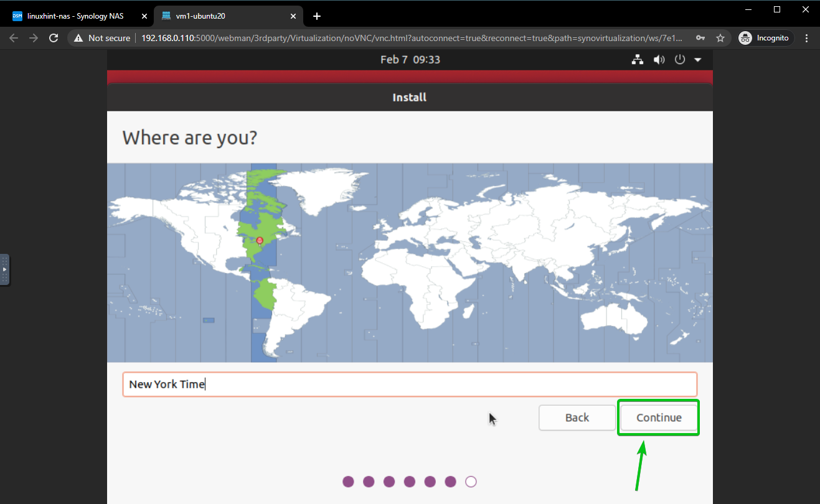Viewport: 820px width, 504px height.
Task: Go back to the previous page
Action: [x=14, y=38]
